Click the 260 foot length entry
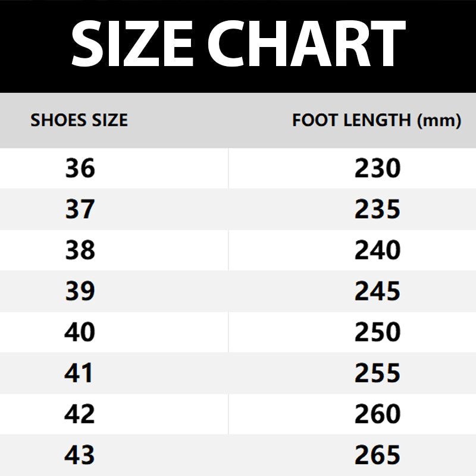The width and height of the screenshot is (476, 476). point(378,414)
